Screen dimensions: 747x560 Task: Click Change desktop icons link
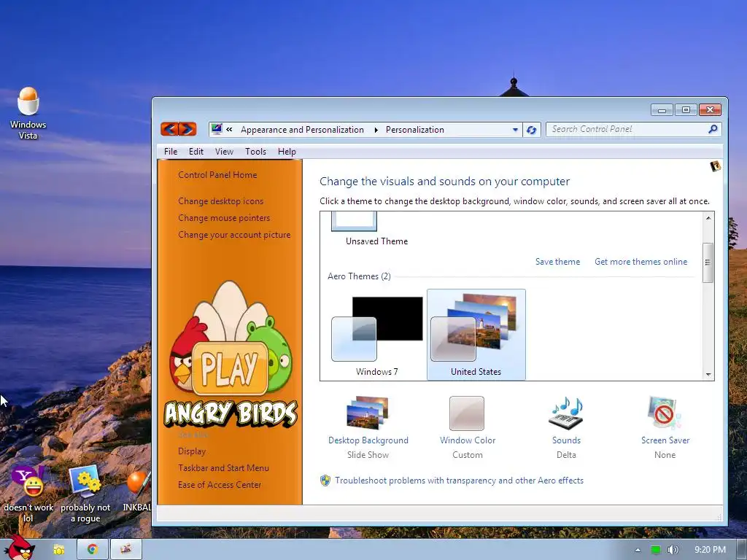pos(220,201)
